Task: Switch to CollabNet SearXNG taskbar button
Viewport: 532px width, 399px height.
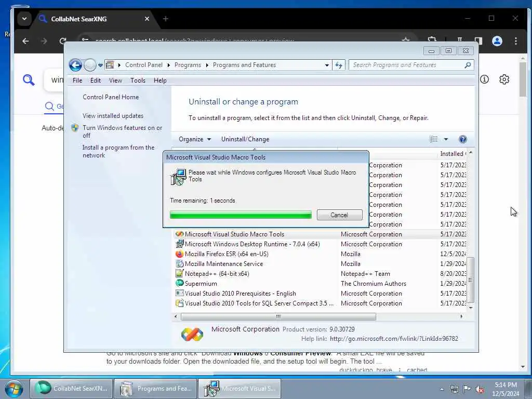Action: (72, 389)
